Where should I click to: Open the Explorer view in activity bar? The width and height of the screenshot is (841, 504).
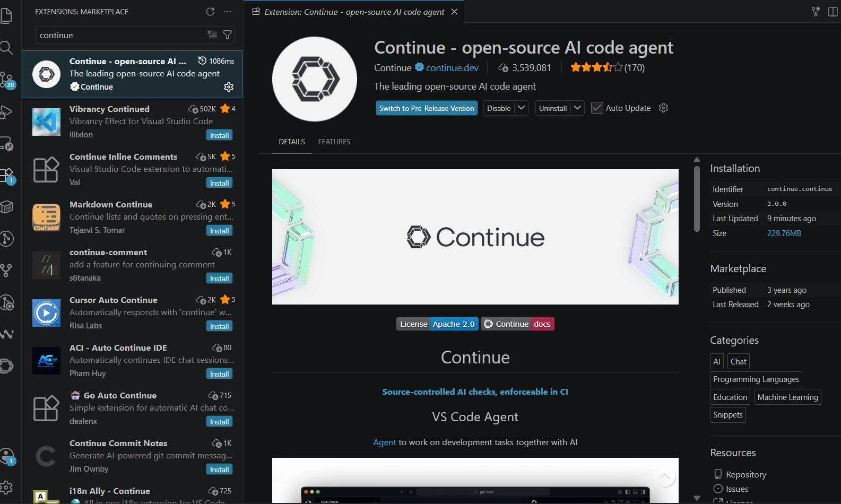[6, 15]
